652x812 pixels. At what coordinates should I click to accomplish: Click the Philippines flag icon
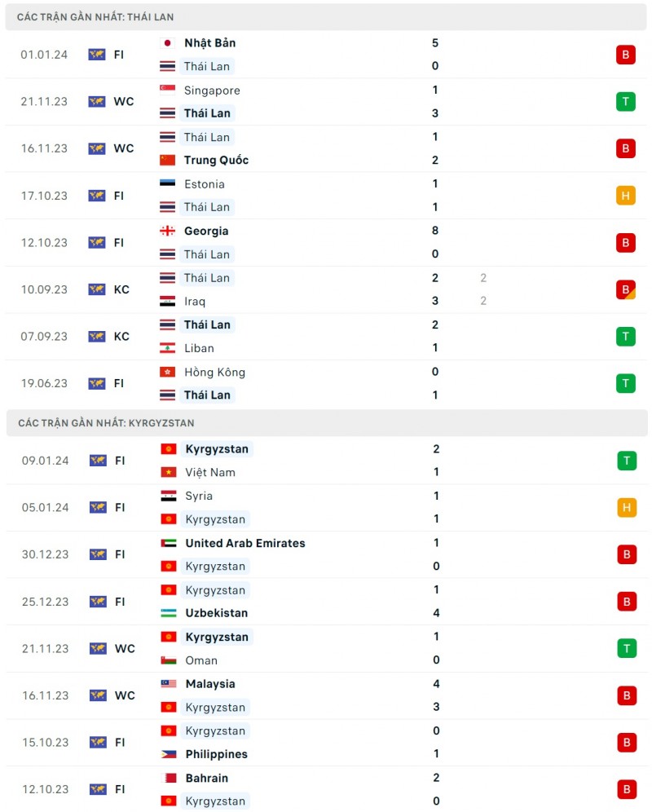click(x=169, y=755)
